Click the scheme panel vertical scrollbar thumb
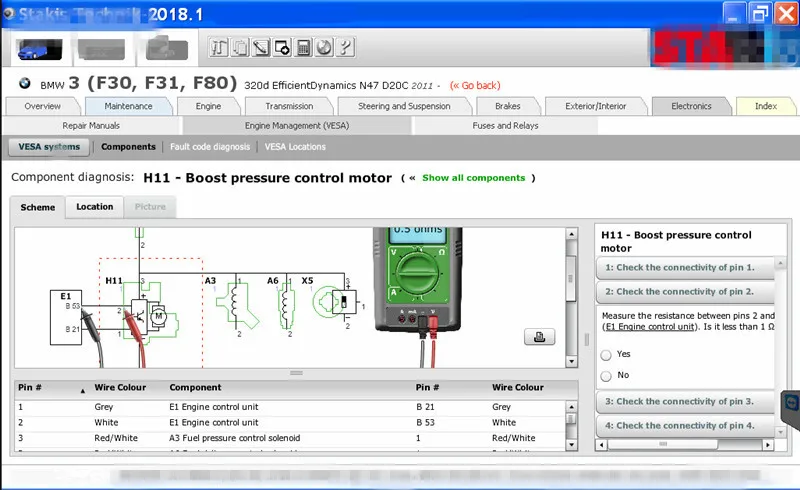The image size is (800, 490). pos(571,279)
